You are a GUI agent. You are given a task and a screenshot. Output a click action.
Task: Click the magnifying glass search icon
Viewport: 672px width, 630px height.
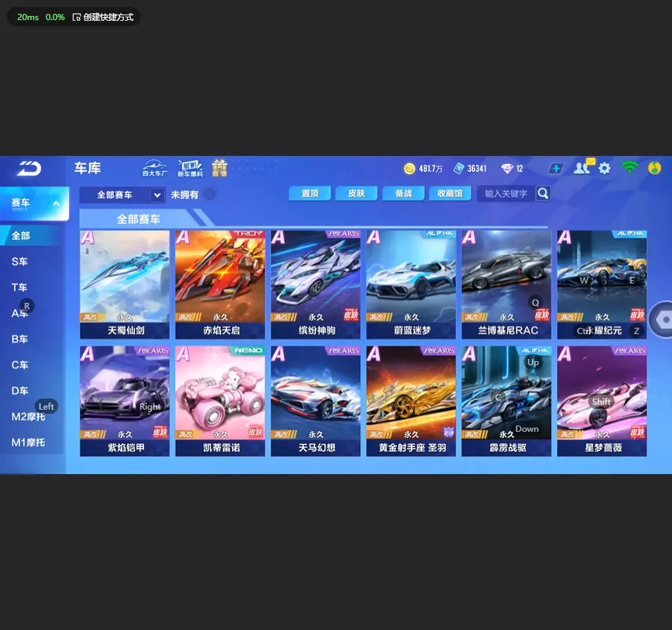[x=543, y=194]
